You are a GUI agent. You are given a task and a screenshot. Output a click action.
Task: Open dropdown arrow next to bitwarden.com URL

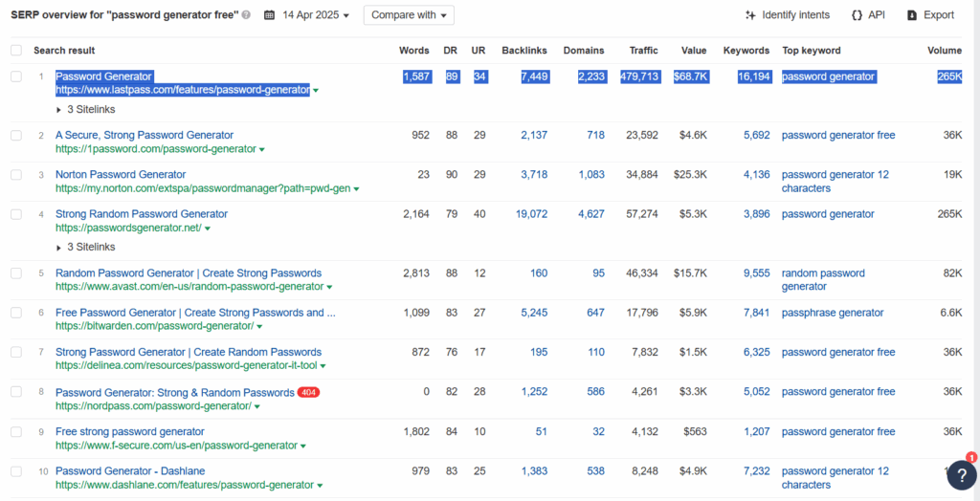tap(259, 327)
